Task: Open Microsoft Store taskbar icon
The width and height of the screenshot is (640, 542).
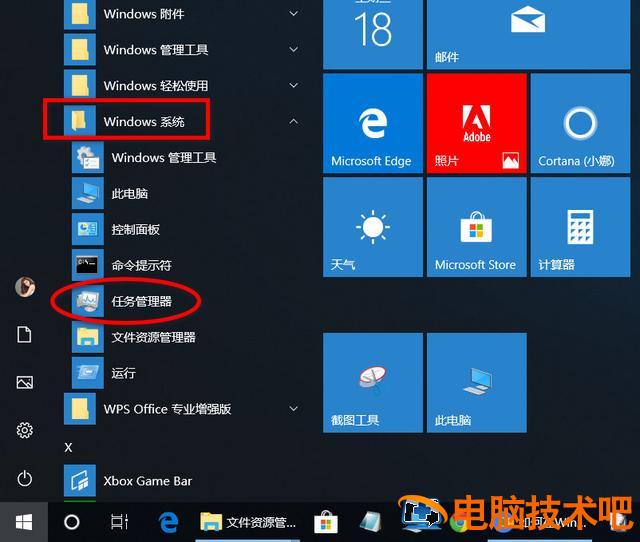Action: [326, 522]
